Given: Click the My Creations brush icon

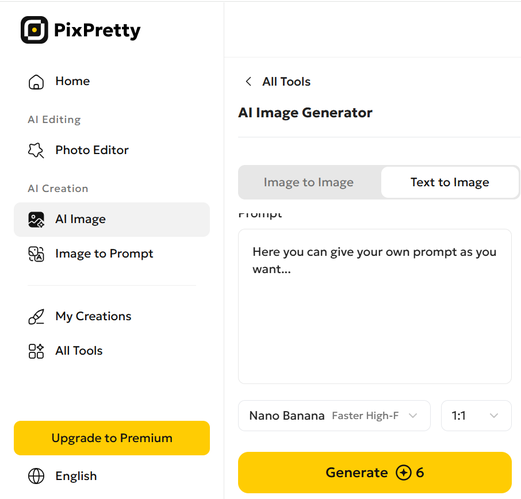Looking at the screenshot, I should 36,317.
